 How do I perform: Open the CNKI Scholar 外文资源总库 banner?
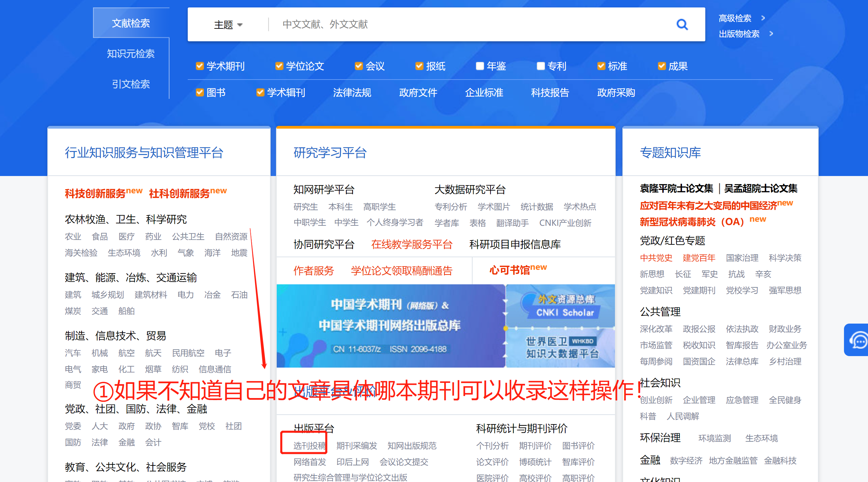[561, 306]
